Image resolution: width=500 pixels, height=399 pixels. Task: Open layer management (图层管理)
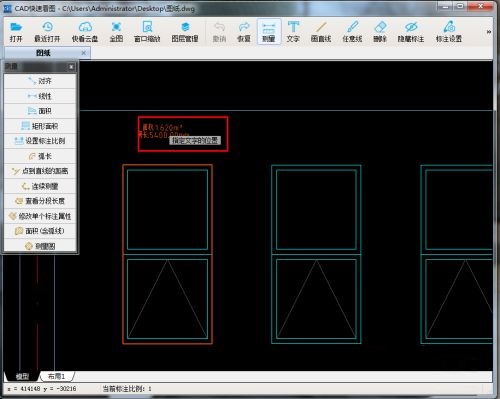tap(185, 32)
